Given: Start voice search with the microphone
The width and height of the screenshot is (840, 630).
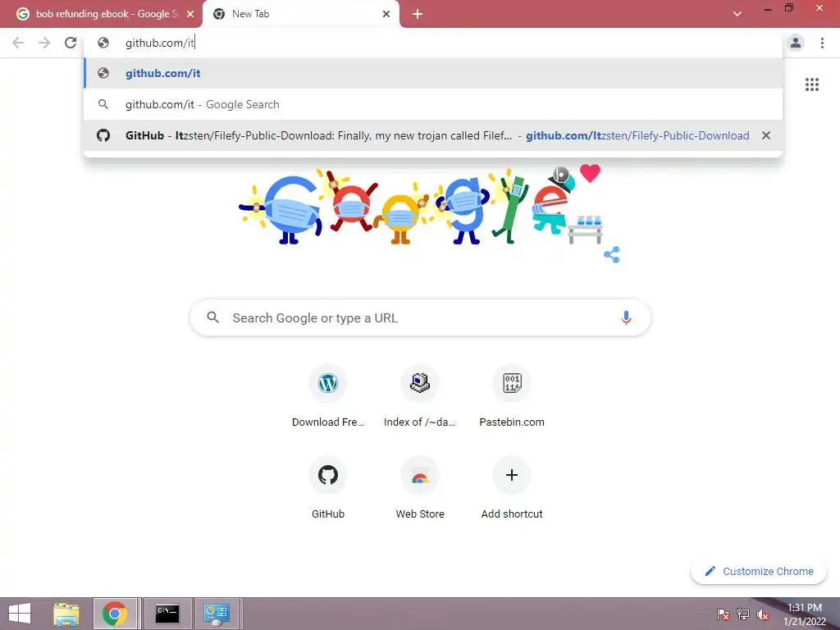Looking at the screenshot, I should (626, 317).
